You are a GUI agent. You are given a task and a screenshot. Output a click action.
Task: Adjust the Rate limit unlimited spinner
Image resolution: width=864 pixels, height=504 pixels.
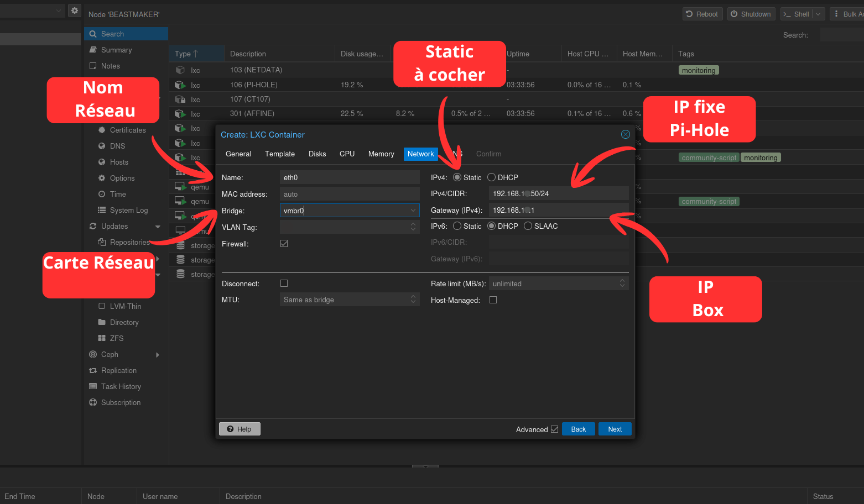(x=622, y=283)
